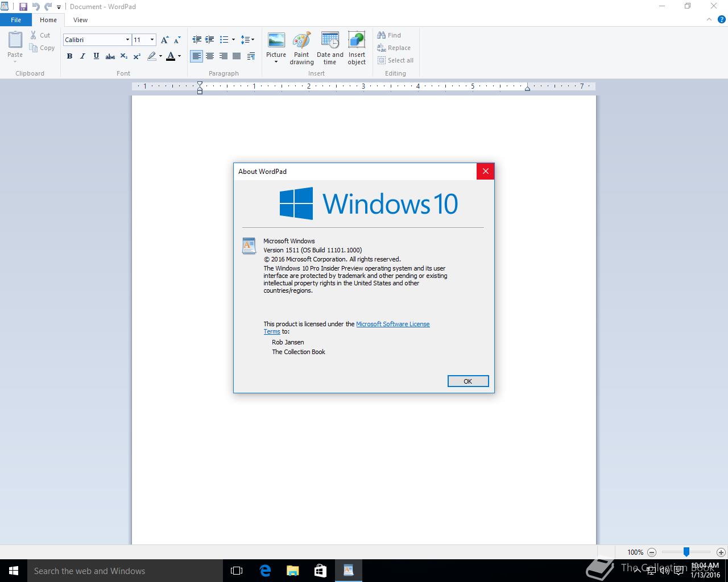Switch to the Home ribbon tab

[48, 20]
